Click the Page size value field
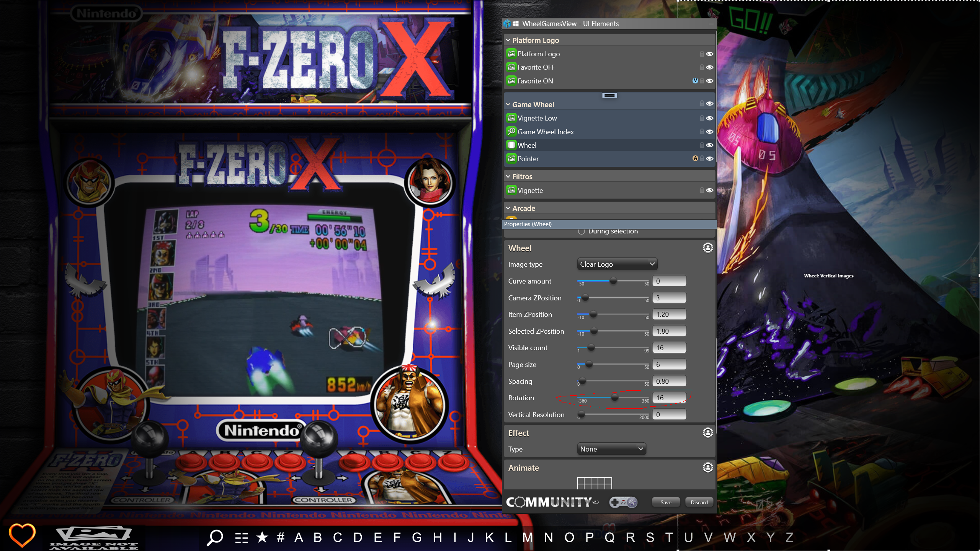Screen dimensions: 980x551 pyautogui.click(x=669, y=364)
